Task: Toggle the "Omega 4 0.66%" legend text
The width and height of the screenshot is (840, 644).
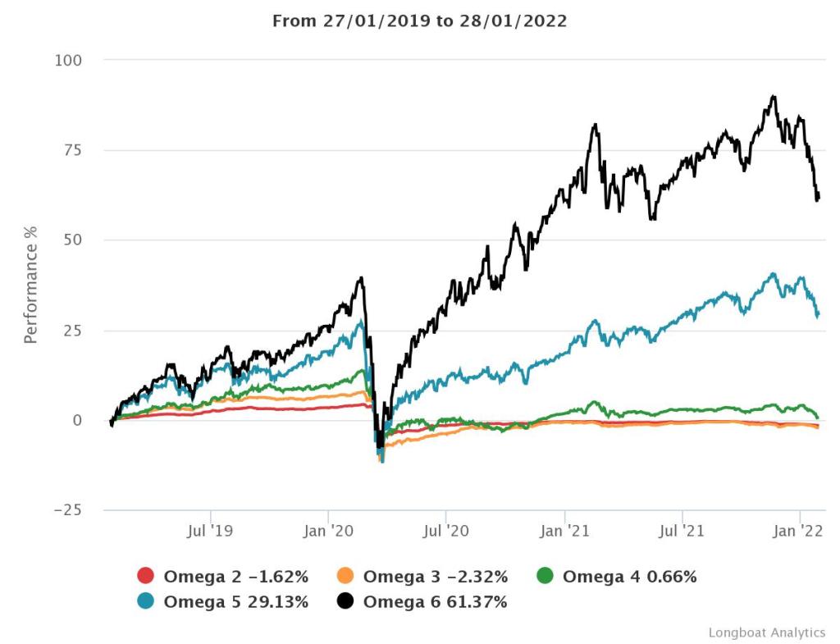Action: (629, 576)
